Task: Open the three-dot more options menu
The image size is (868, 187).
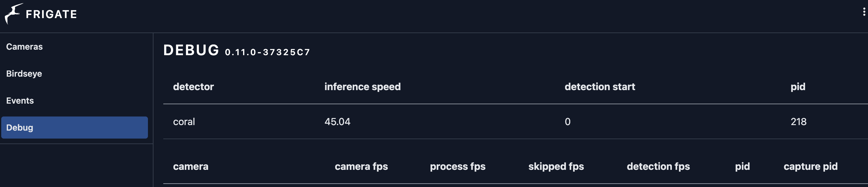Action: (x=864, y=12)
